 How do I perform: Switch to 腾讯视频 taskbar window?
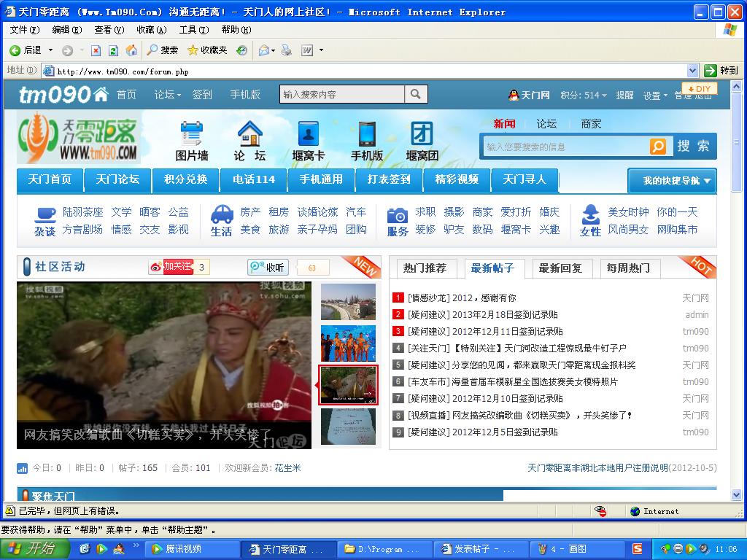(192, 549)
